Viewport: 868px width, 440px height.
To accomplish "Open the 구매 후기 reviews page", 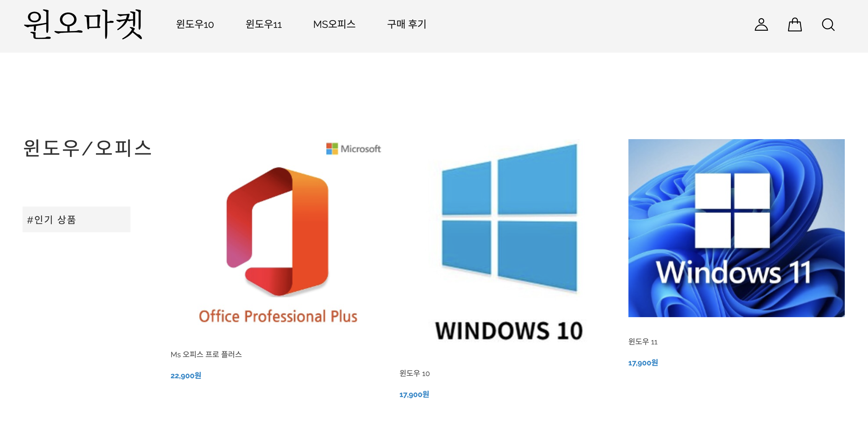I will [406, 24].
